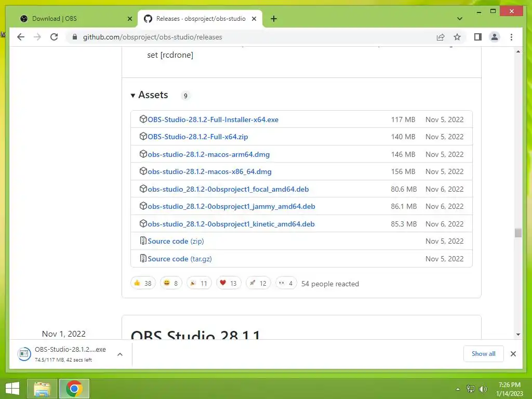This screenshot has height=399, width=532.
Task: Click the padlock site info icon
Action: pos(75,37)
